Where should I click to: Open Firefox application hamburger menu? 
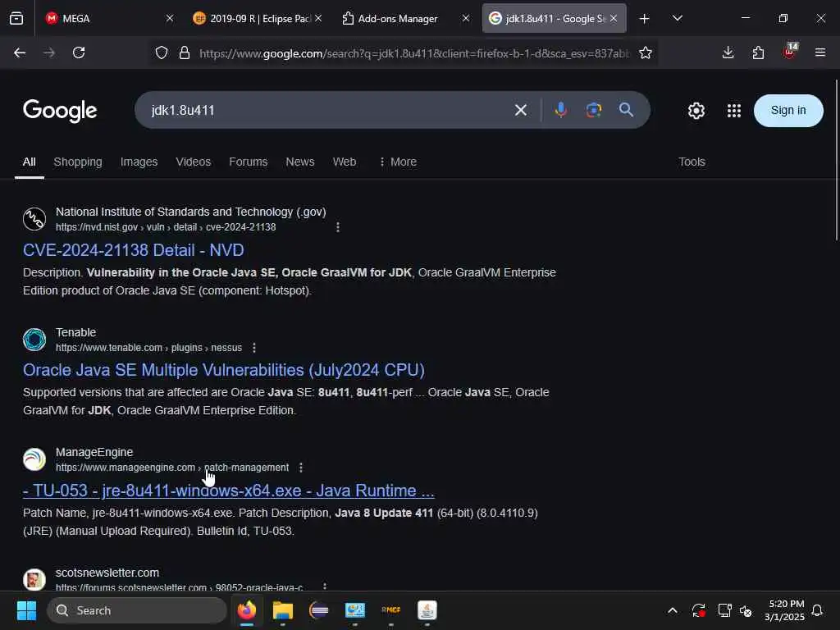coord(819,52)
